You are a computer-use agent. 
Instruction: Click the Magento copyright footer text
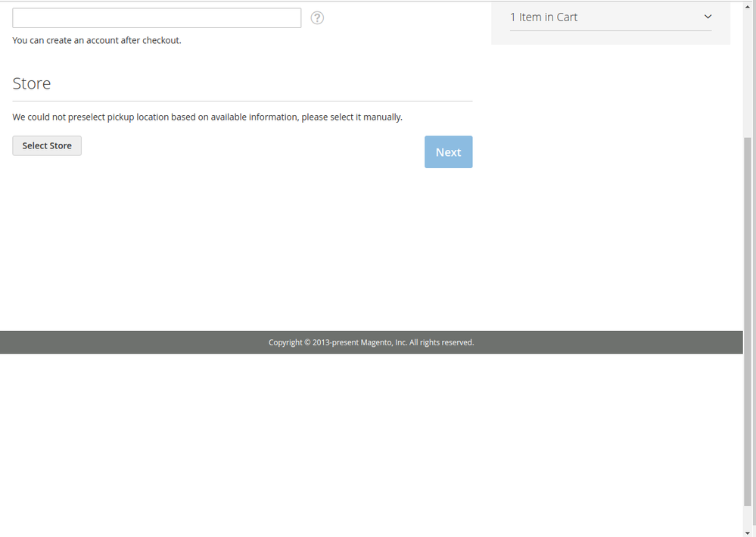click(371, 342)
